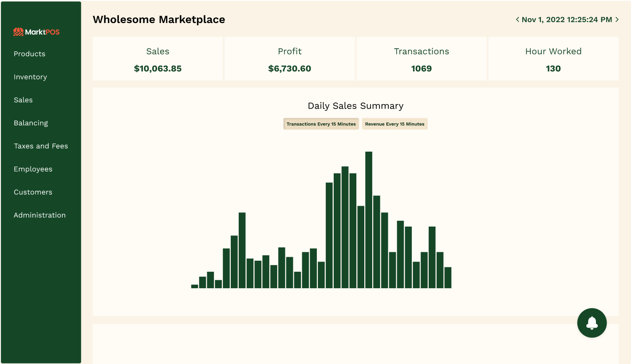631x364 pixels.
Task: Open Customers in sidebar
Action: tap(33, 192)
